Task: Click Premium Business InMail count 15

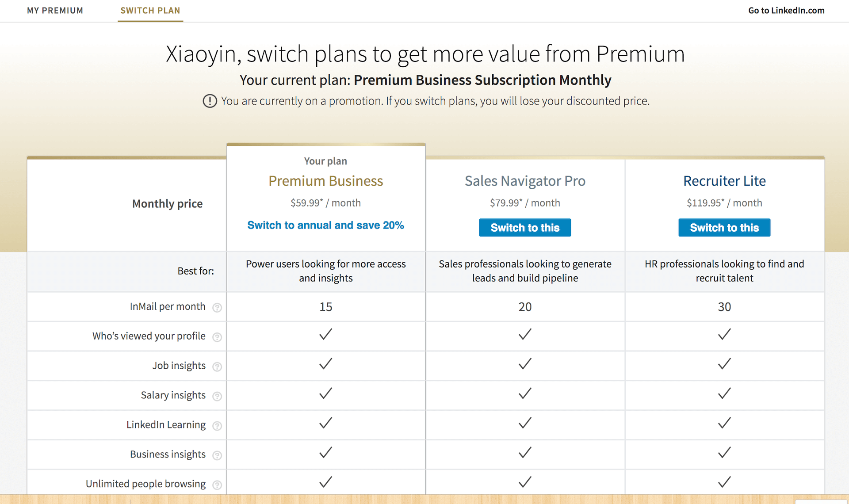Action: (326, 307)
